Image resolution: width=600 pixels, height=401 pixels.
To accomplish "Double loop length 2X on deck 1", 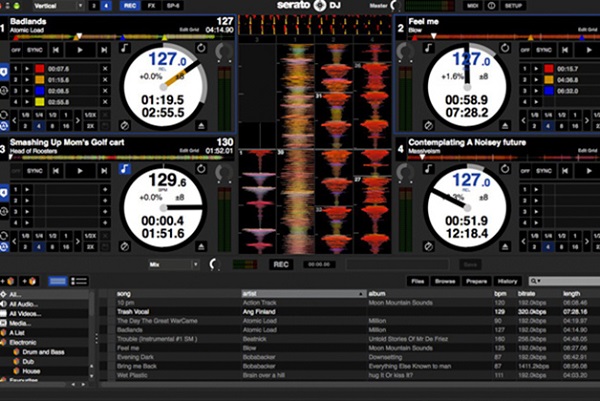I will pos(91,126).
